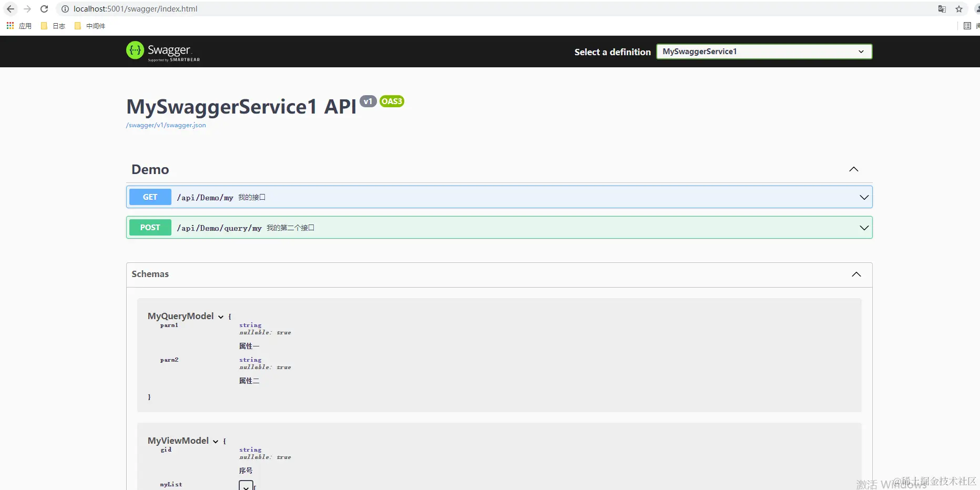Image resolution: width=980 pixels, height=490 pixels.
Task: Click the v1 version badge
Action: coord(368,101)
